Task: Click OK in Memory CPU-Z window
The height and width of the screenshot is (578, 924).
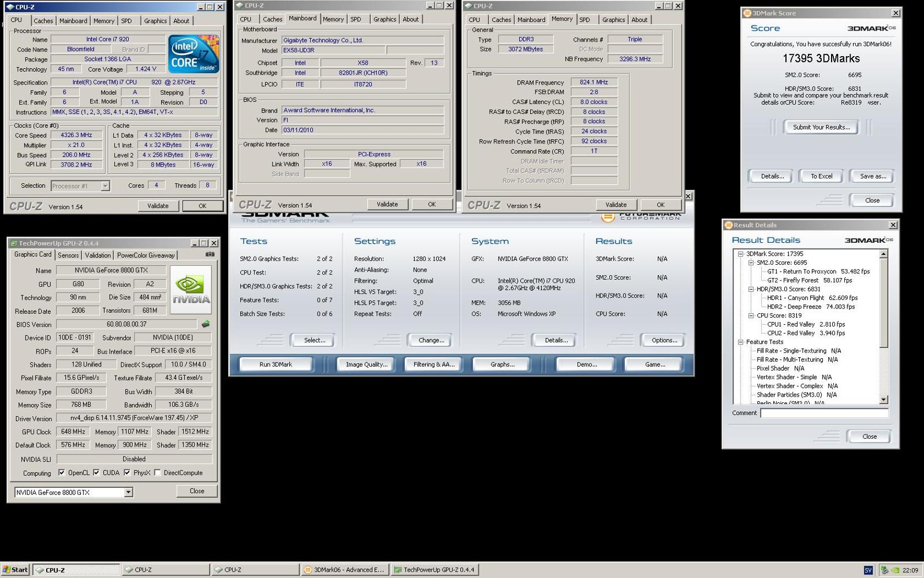Action: (x=660, y=205)
